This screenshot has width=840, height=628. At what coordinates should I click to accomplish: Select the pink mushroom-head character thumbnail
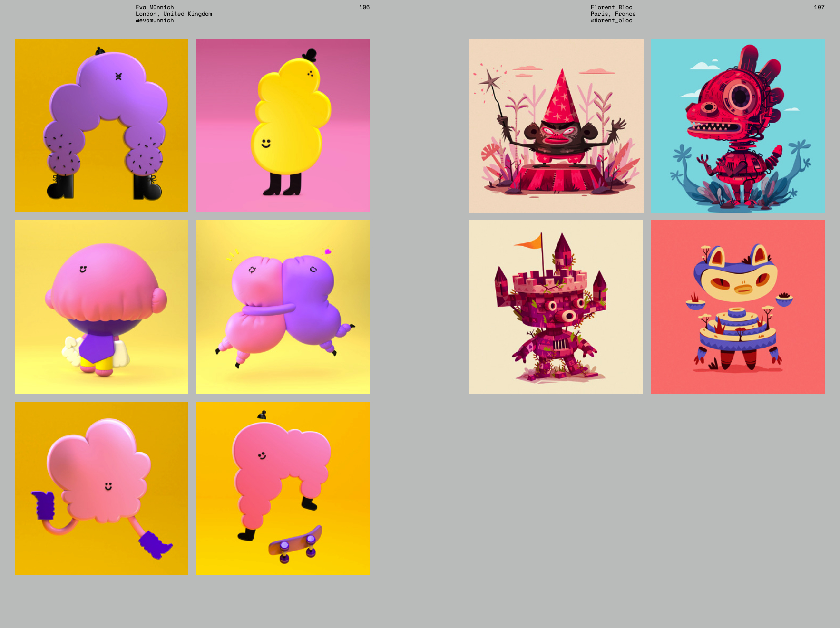(101, 307)
